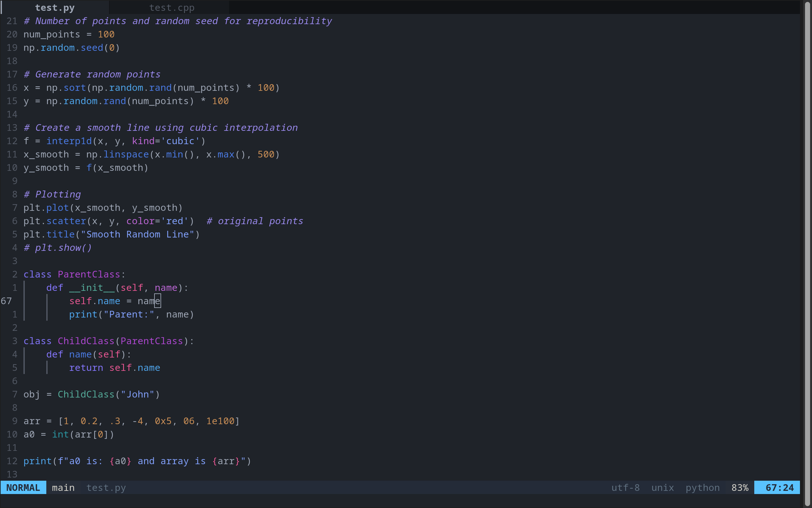Click the 83% position indicator

pyautogui.click(x=740, y=487)
